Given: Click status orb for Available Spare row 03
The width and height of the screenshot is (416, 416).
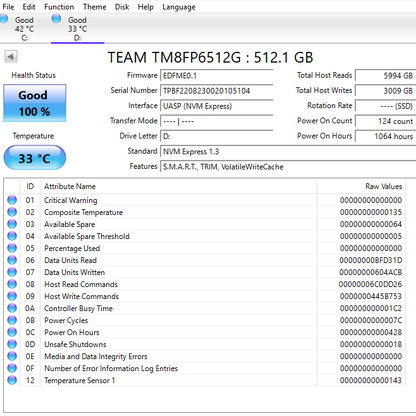Looking at the screenshot, I should pyautogui.click(x=12, y=224).
